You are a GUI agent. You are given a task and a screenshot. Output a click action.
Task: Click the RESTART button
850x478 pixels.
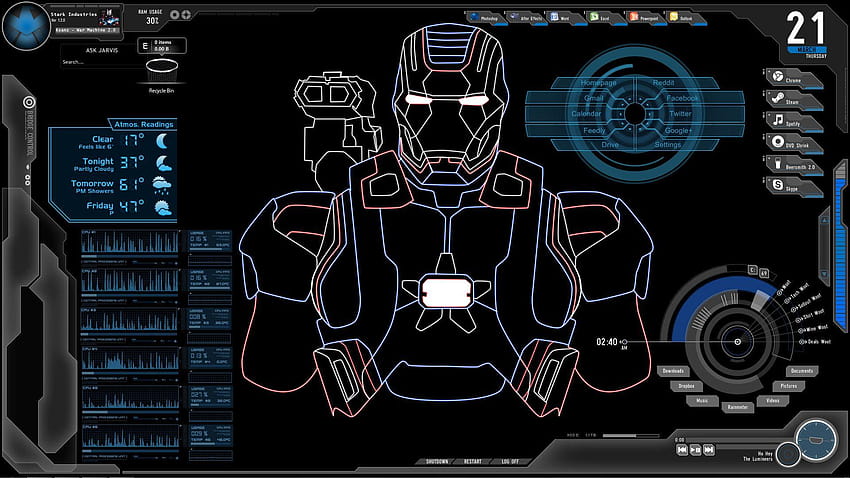pos(473,462)
